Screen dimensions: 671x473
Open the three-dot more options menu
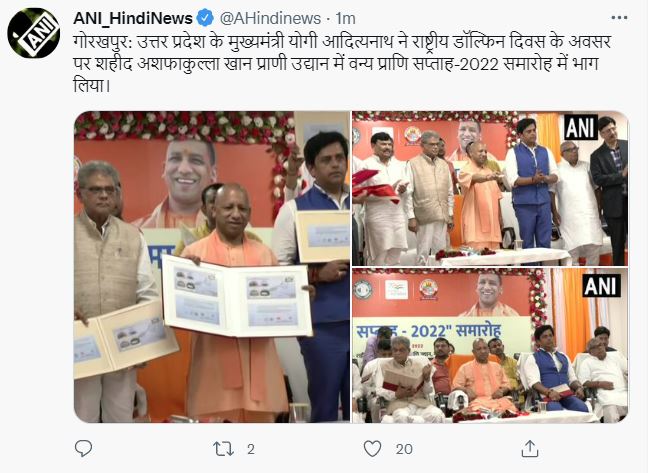pyautogui.click(x=619, y=18)
